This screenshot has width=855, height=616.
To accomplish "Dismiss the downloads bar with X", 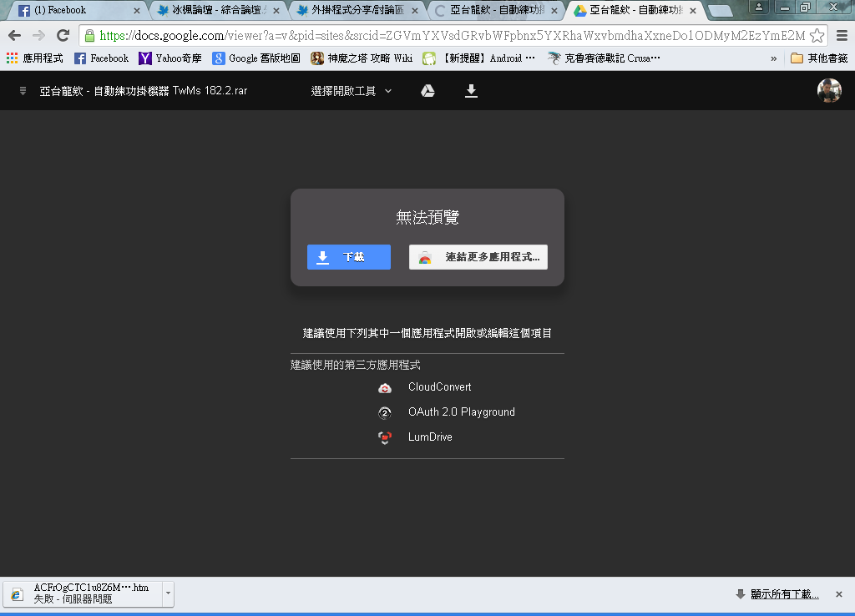I will pos(839,594).
